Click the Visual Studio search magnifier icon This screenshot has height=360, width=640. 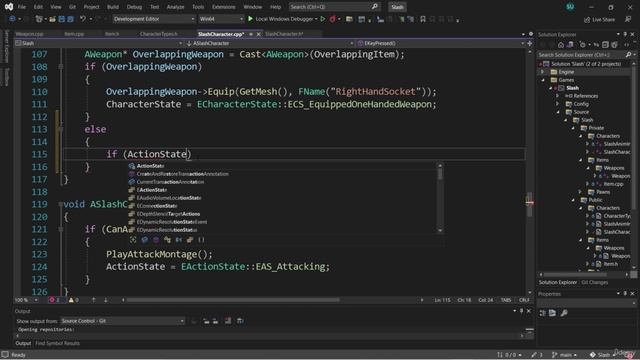tap(375, 7)
